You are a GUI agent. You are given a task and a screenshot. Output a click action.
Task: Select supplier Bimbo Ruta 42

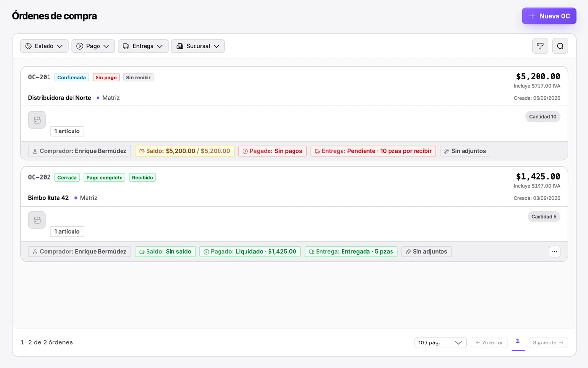(x=49, y=198)
